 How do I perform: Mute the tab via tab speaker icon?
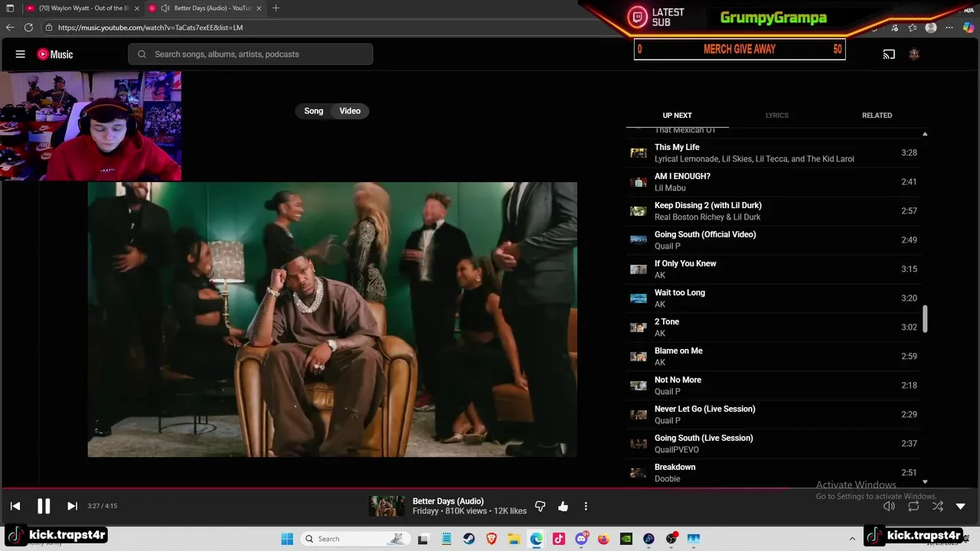pos(165,8)
